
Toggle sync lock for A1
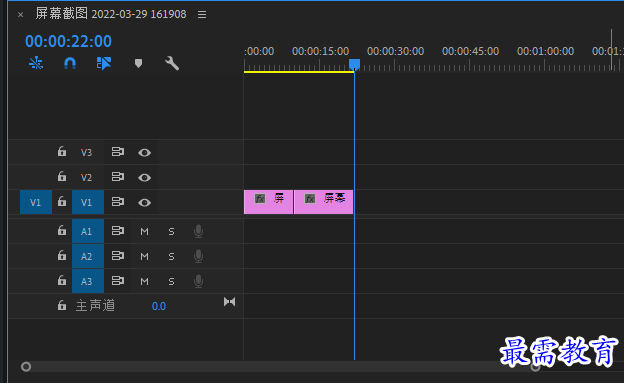pos(117,231)
